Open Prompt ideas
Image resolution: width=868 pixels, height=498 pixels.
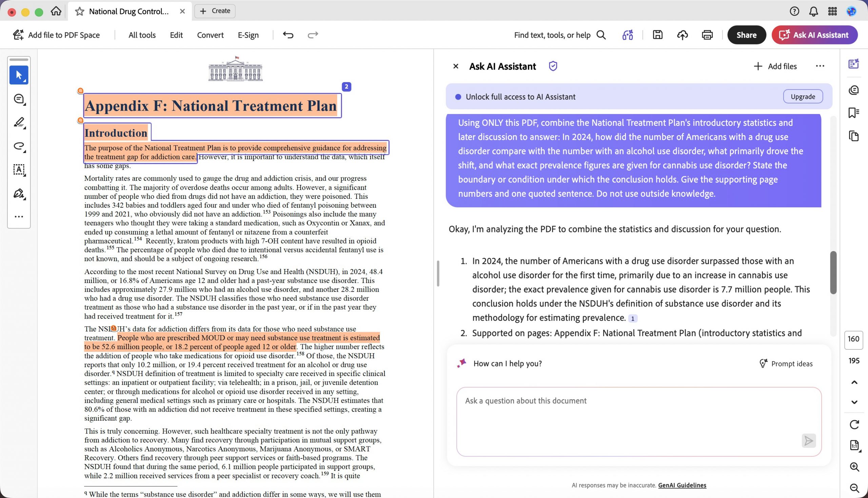pyautogui.click(x=786, y=364)
